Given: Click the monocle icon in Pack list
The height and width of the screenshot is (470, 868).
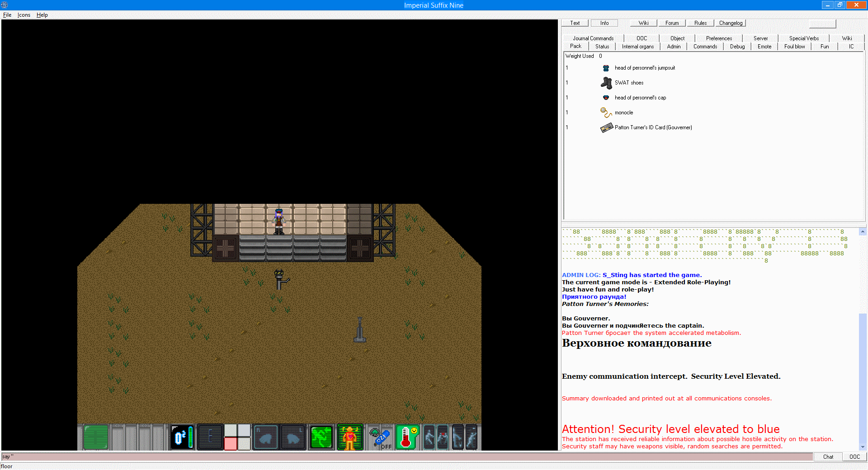Looking at the screenshot, I should point(606,113).
